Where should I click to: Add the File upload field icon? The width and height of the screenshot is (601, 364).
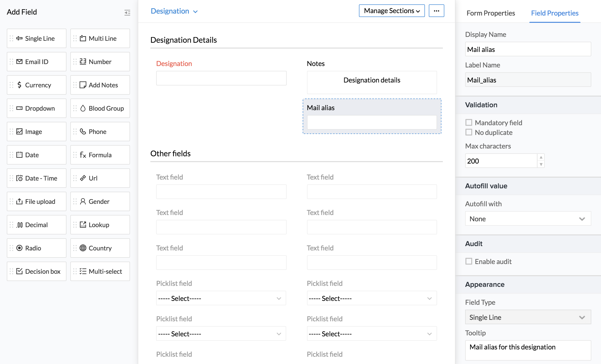click(x=19, y=201)
